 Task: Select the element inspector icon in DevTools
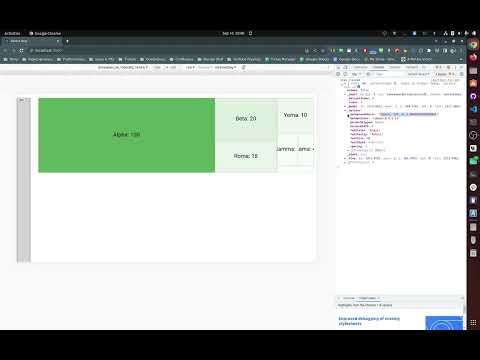click(339, 67)
